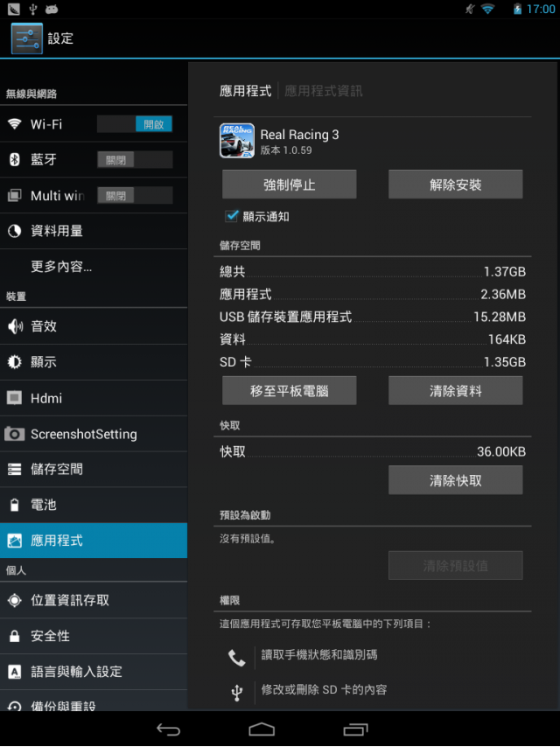Go back via 應用程式 breadcrumb title
The height and width of the screenshot is (747, 560).
(x=246, y=91)
